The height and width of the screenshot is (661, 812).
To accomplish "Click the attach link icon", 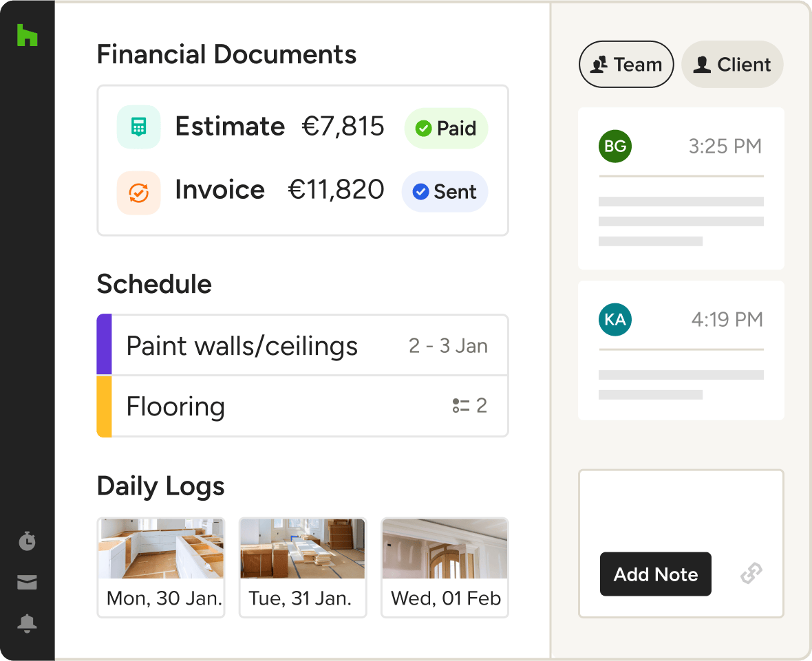I will pos(751,574).
